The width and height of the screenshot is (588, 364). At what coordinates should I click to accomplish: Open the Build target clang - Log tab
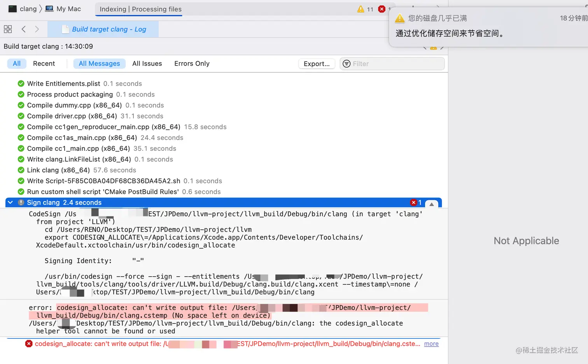pyautogui.click(x=103, y=29)
